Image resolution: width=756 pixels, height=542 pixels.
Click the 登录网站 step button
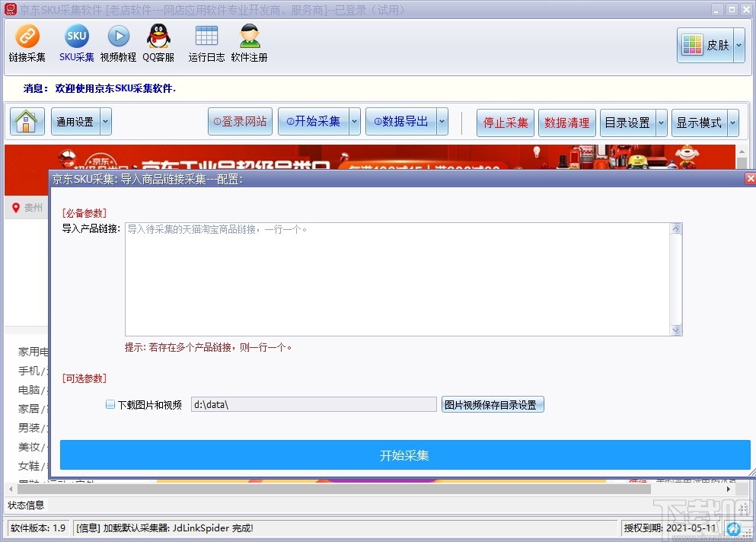coord(240,121)
